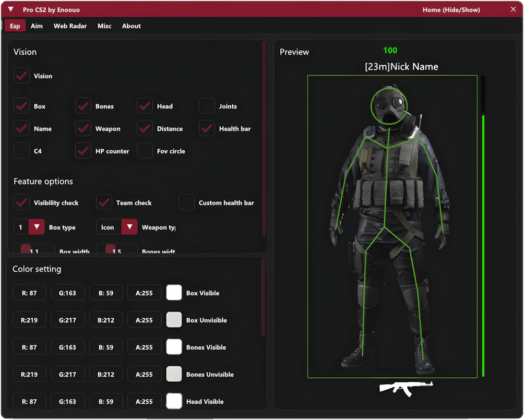The height and width of the screenshot is (420, 524).
Task: Click the B: 59 field for Box Visible
Action: point(106,293)
